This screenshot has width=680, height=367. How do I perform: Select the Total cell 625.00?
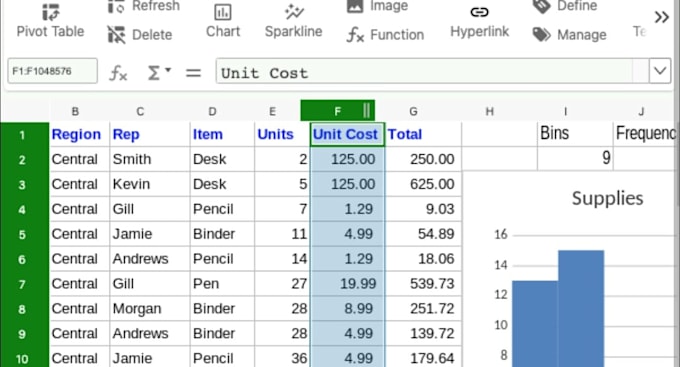[423, 184]
